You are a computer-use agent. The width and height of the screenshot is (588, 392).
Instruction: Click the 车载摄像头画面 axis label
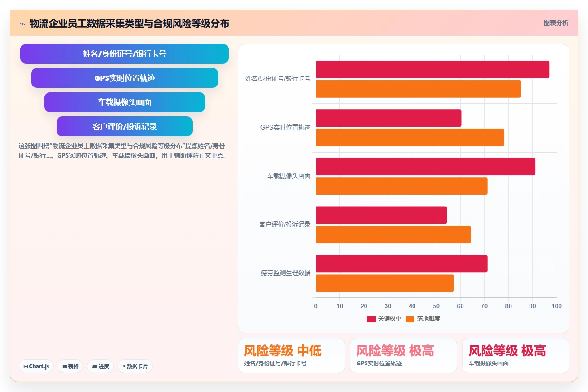pyautogui.click(x=289, y=176)
